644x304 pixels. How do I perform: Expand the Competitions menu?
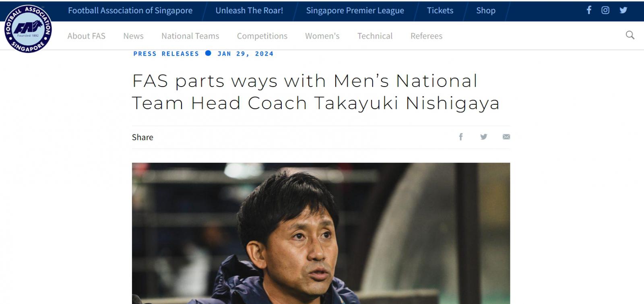click(262, 36)
